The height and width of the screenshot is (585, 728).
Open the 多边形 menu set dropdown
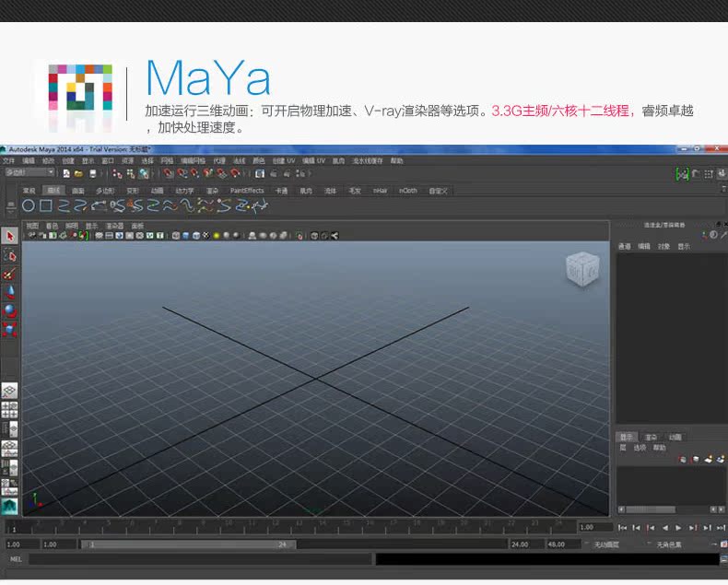pyautogui.click(x=29, y=172)
